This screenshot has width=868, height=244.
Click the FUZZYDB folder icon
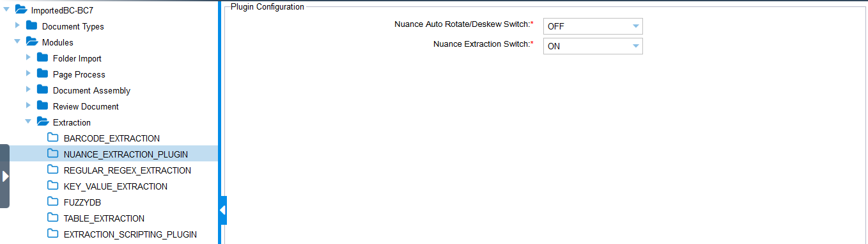53,202
